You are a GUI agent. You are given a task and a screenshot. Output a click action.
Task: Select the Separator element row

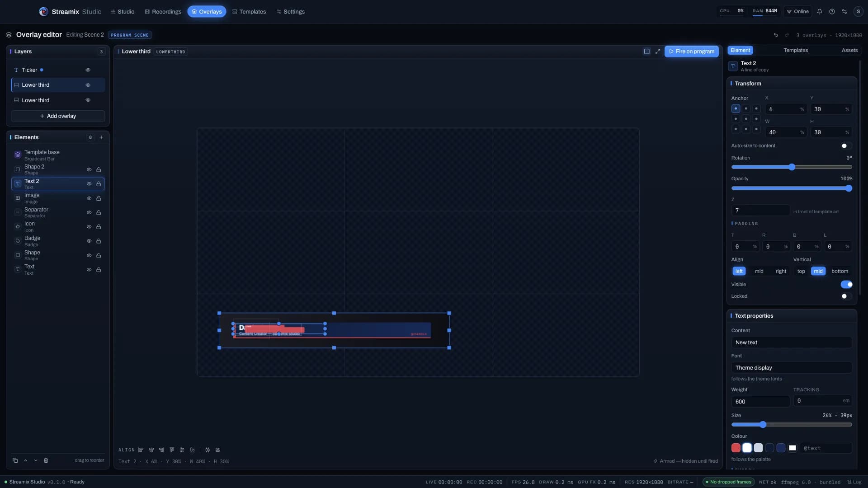(58, 212)
